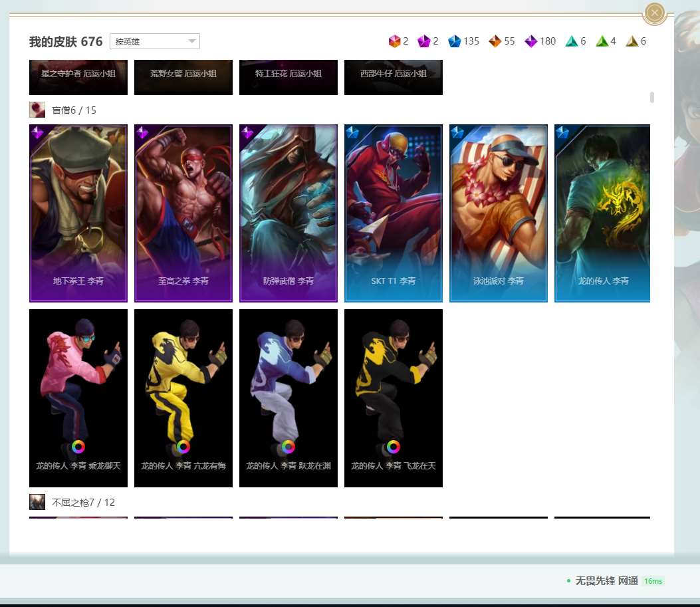Click the 盲僧 champion portrait icon
The height and width of the screenshot is (607, 700).
(37, 110)
